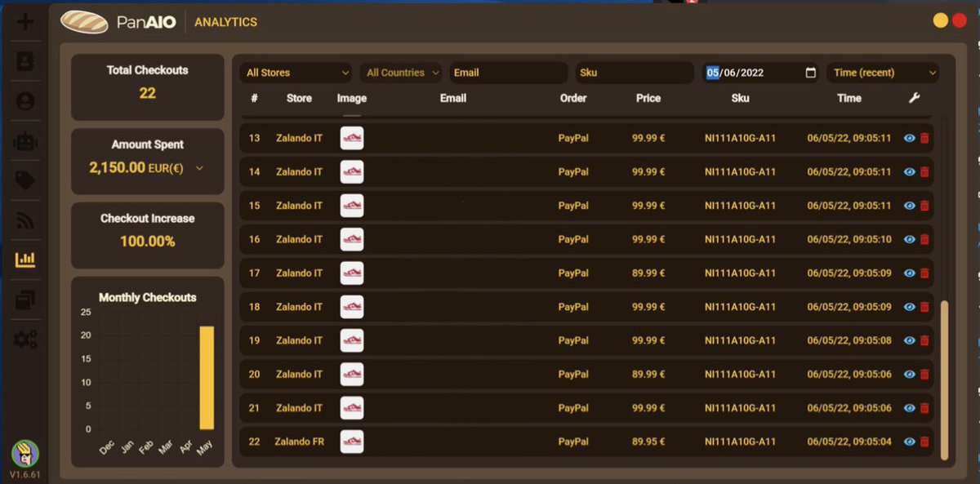
Task: Click the 89.95 € price cell
Action: coord(648,442)
